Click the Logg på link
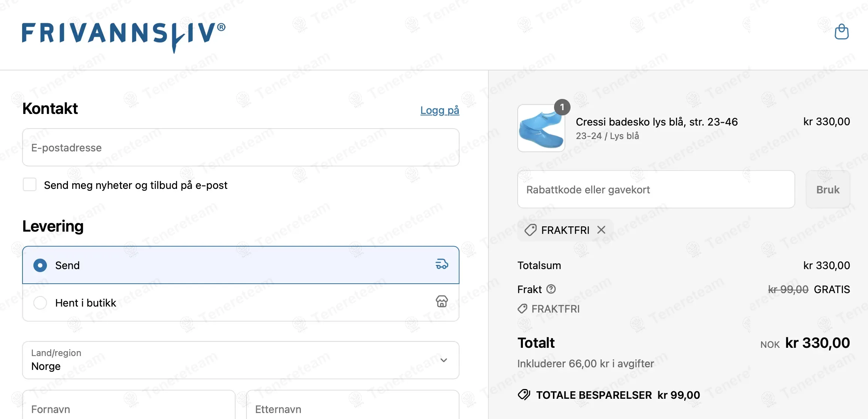The image size is (868, 419). point(440,110)
